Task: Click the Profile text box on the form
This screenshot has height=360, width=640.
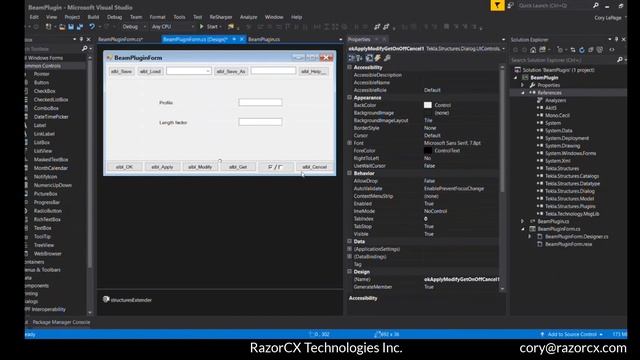Action: pos(260,102)
